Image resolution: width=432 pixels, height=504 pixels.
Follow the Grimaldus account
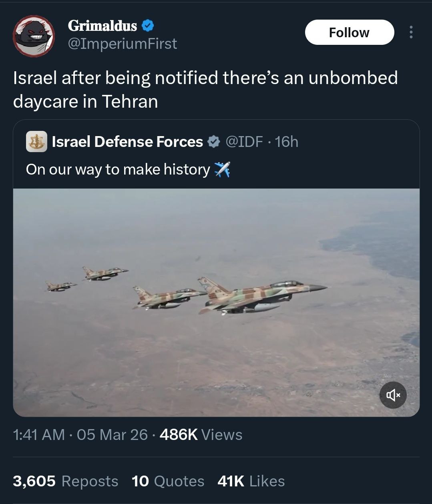pyautogui.click(x=349, y=32)
